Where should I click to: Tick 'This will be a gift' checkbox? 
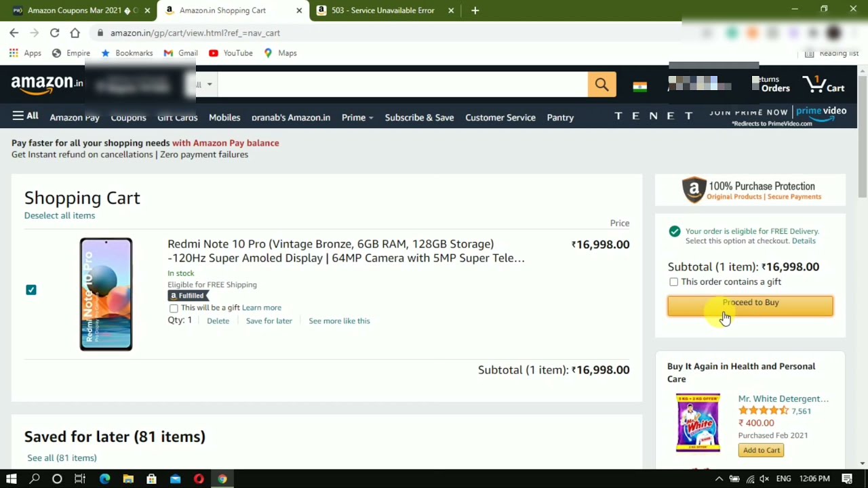pyautogui.click(x=174, y=308)
